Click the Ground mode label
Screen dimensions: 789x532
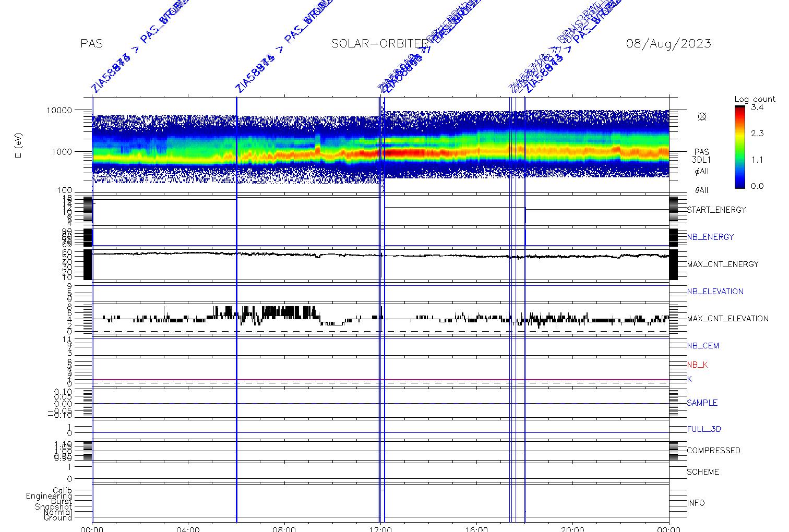point(58,518)
